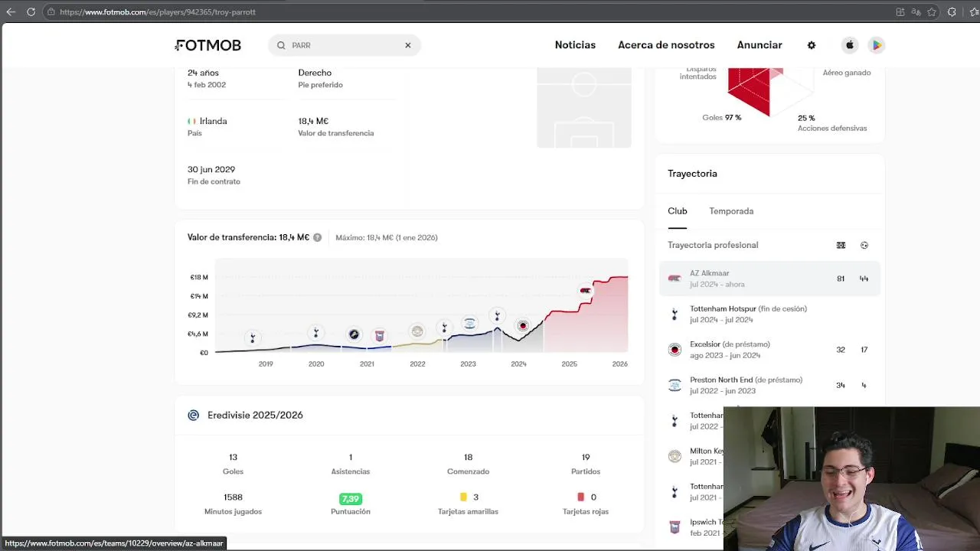This screenshot has height=551, width=980.
Task: Click the Excelsior marker on value chart
Action: click(x=523, y=326)
